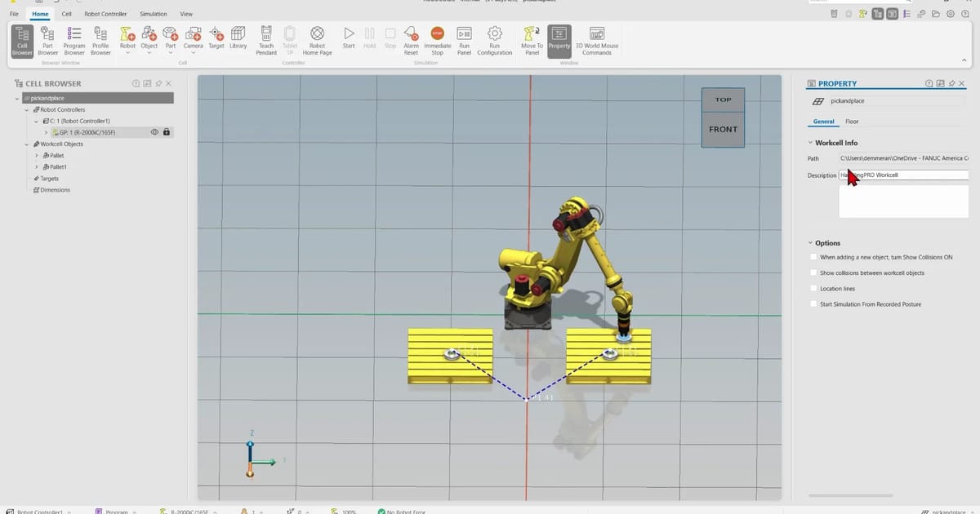
Task: Close the Cell Browser panel
Action: [x=169, y=83]
